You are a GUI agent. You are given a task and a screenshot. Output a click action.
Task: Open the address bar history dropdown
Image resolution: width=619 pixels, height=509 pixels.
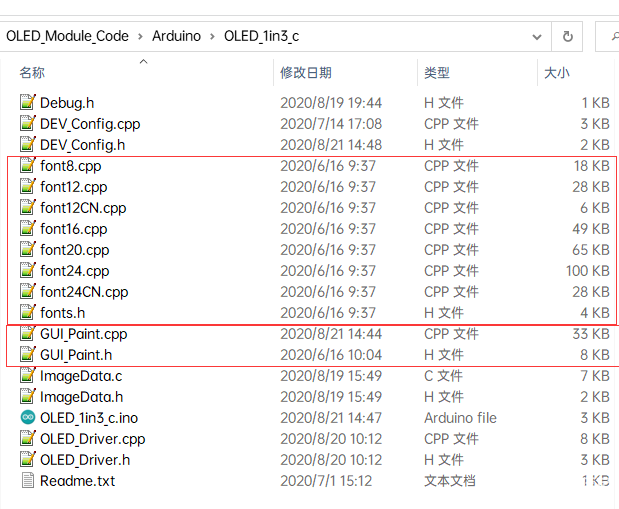[x=536, y=37]
